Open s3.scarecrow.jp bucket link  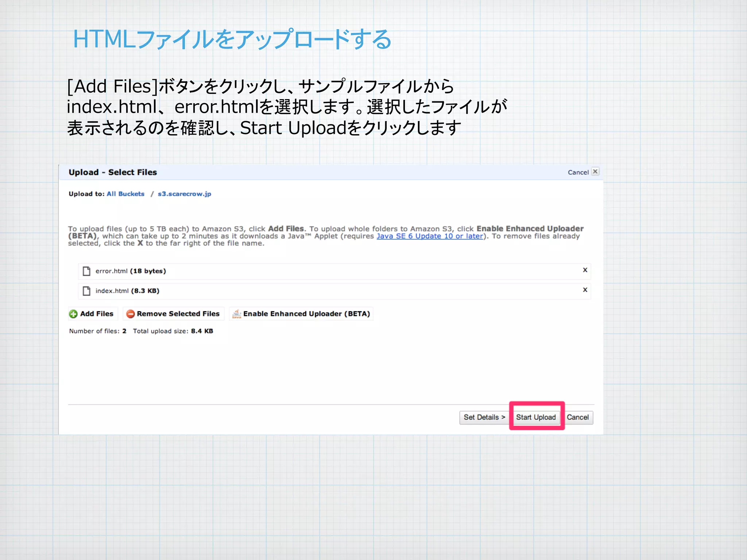coord(185,194)
